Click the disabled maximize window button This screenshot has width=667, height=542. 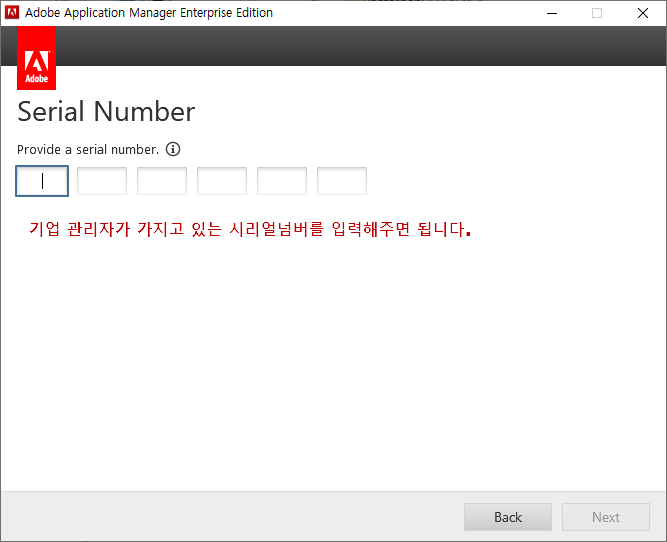click(x=597, y=13)
